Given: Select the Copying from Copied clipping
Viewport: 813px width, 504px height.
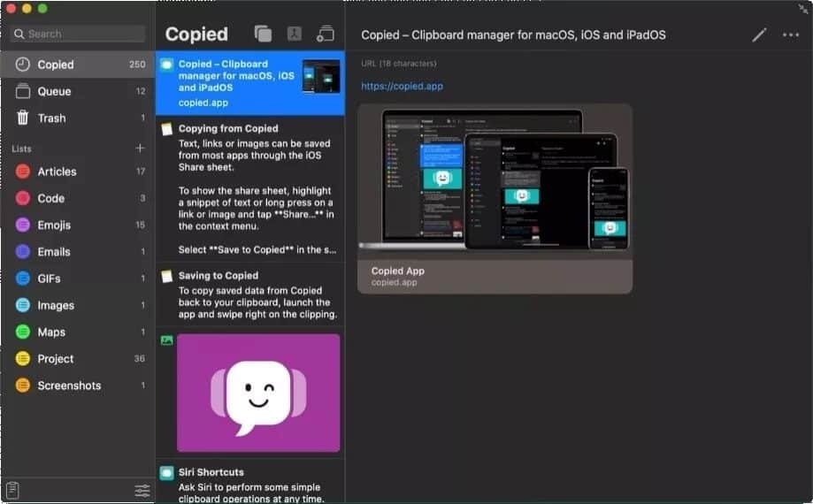Looking at the screenshot, I should click(249, 189).
